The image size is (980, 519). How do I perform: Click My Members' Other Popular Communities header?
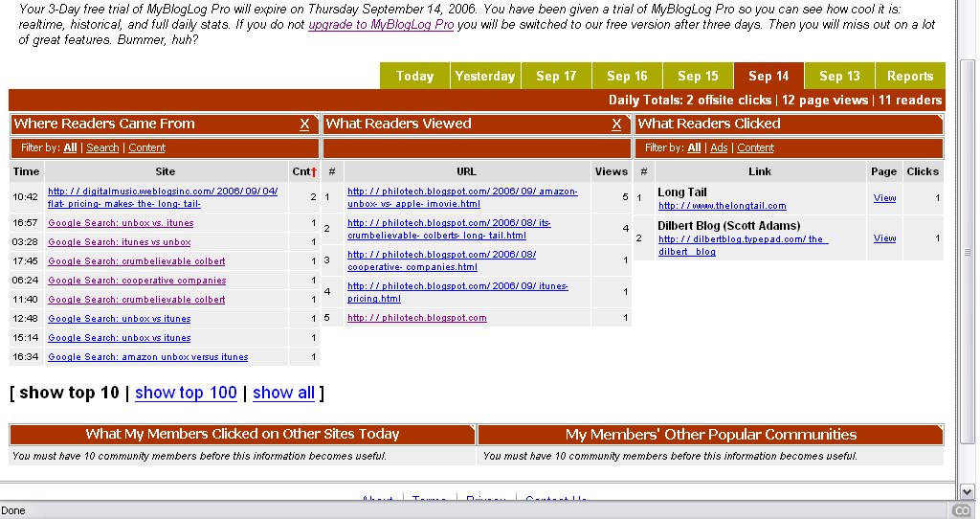[x=711, y=435]
